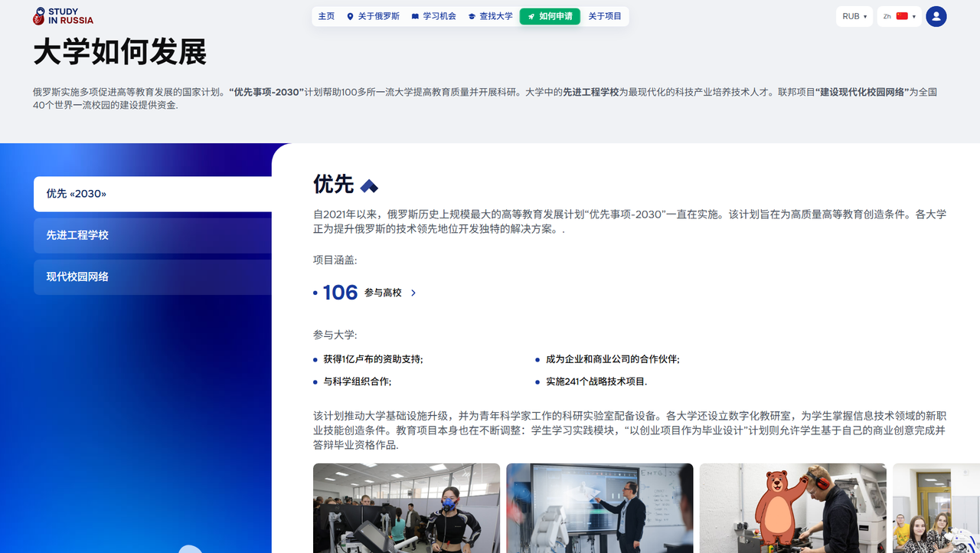Open the Zh language selector dropdown
Viewport: 980px width, 553px height.
(900, 16)
